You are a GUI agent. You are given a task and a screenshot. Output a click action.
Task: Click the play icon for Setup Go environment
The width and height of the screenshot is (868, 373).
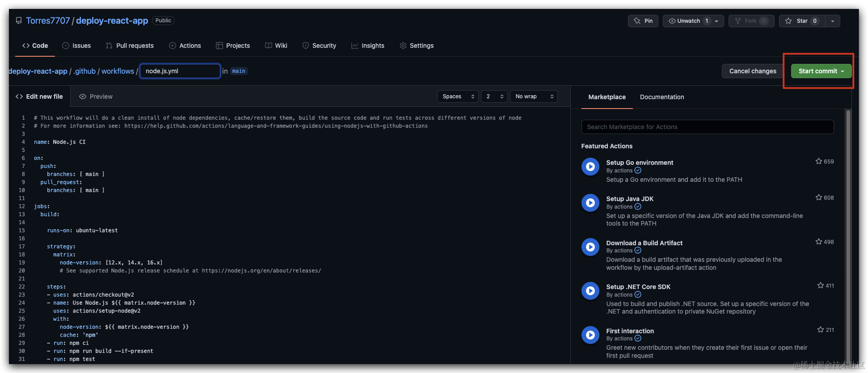pos(590,167)
